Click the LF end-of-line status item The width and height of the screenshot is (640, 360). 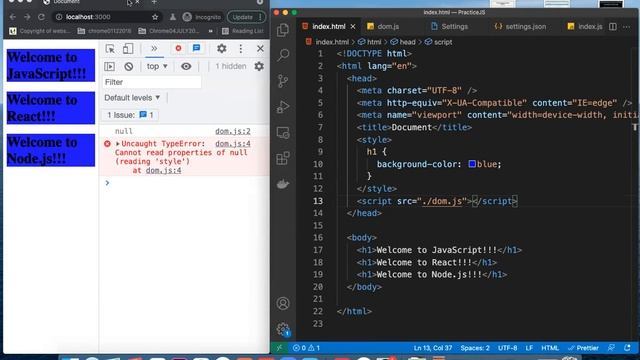coord(529,348)
